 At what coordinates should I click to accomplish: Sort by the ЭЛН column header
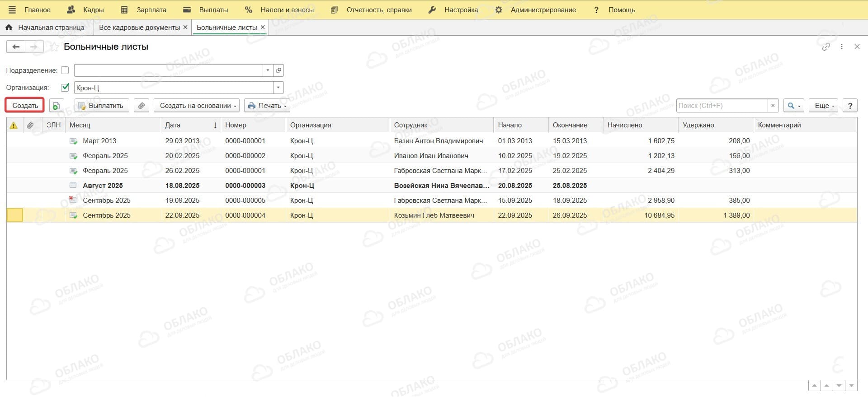(x=53, y=125)
